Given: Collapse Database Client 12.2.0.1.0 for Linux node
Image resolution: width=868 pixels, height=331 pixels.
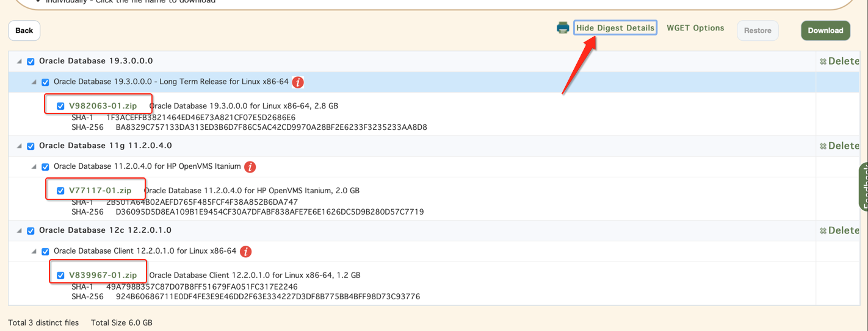Looking at the screenshot, I should [34, 252].
